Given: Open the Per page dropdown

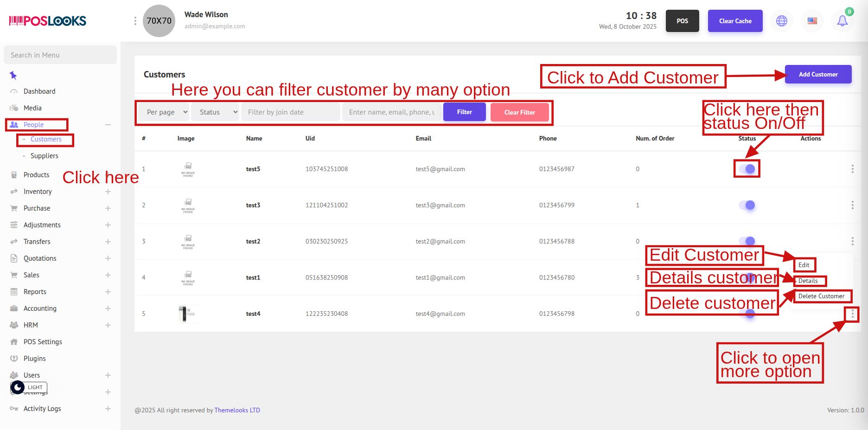Looking at the screenshot, I should click(167, 112).
